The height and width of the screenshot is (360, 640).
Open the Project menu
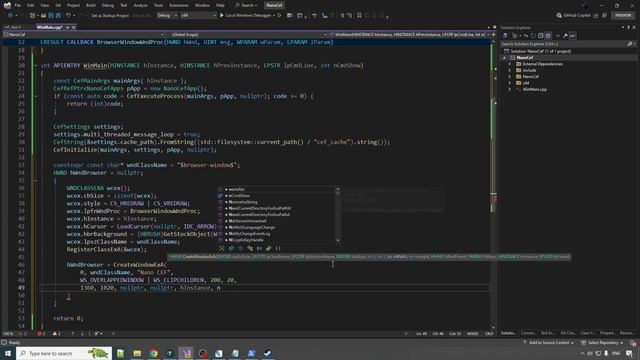(73, 5)
